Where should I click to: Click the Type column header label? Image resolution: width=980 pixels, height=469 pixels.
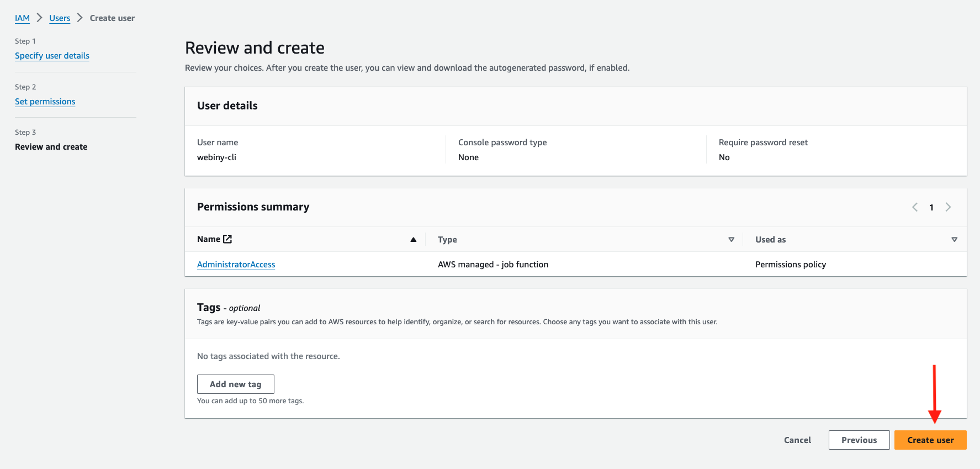pos(447,240)
